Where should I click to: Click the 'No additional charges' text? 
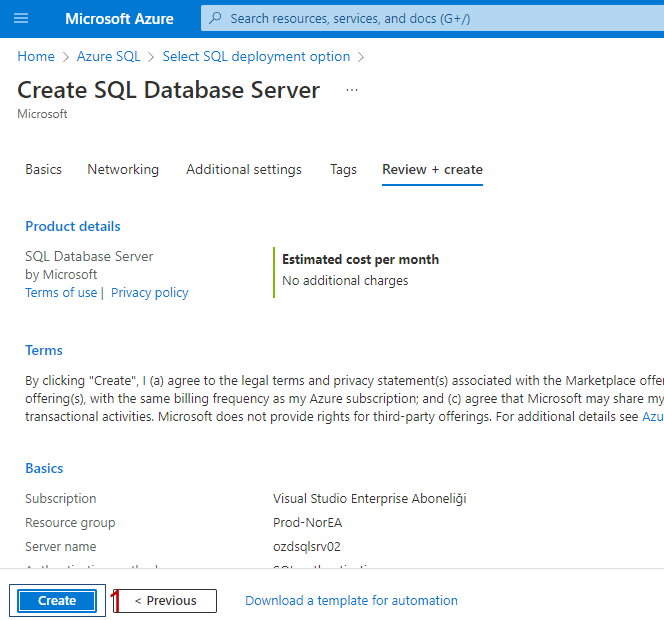click(x=345, y=280)
